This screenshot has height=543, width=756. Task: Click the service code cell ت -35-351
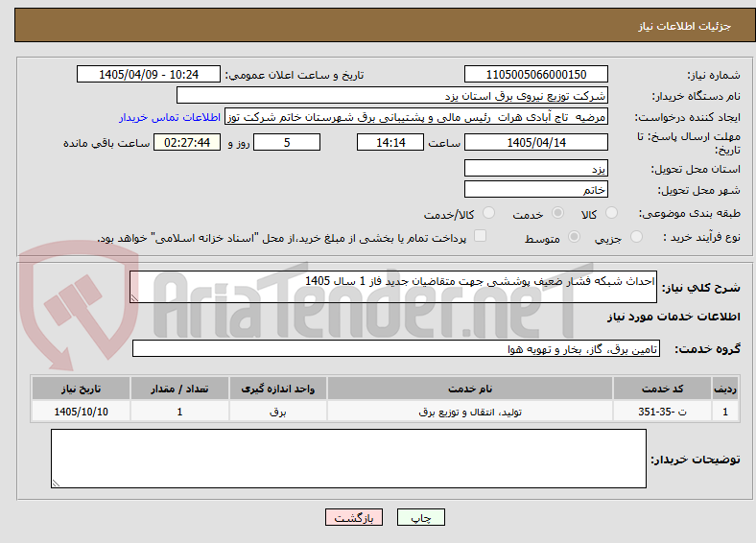point(663,412)
